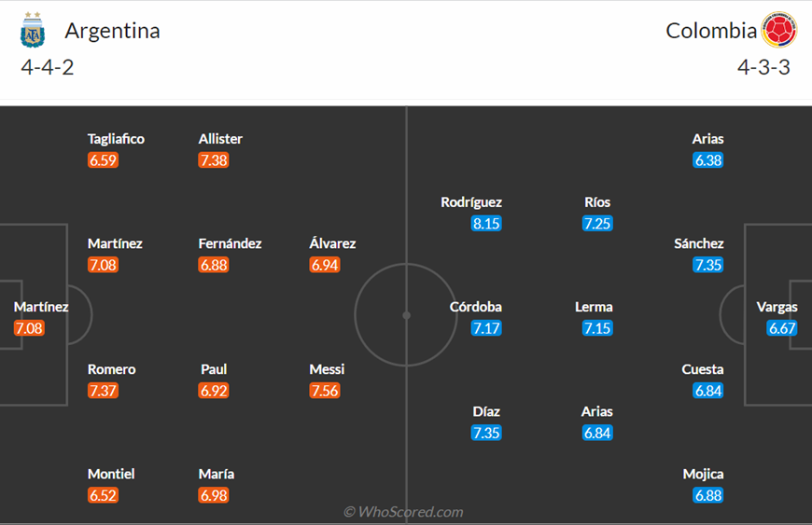This screenshot has width=812, height=525.
Task: Select Messi's 7.56 rating badge
Action: (325, 391)
